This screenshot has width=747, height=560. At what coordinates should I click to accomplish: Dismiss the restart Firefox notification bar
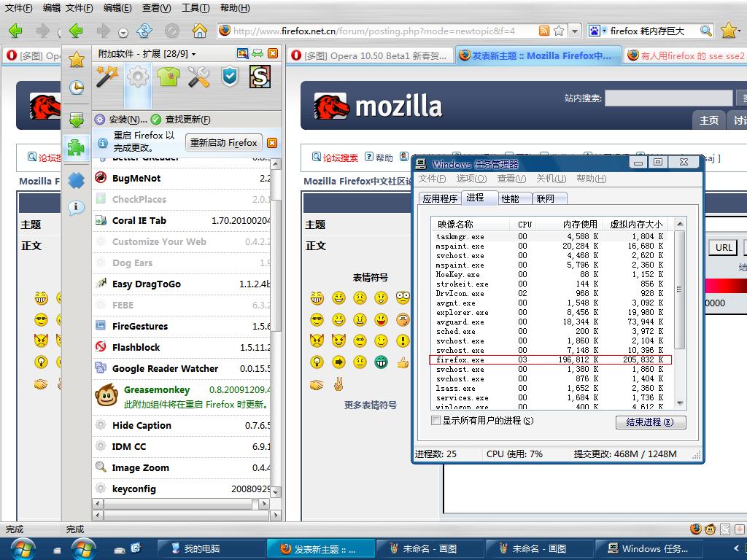pos(272,143)
